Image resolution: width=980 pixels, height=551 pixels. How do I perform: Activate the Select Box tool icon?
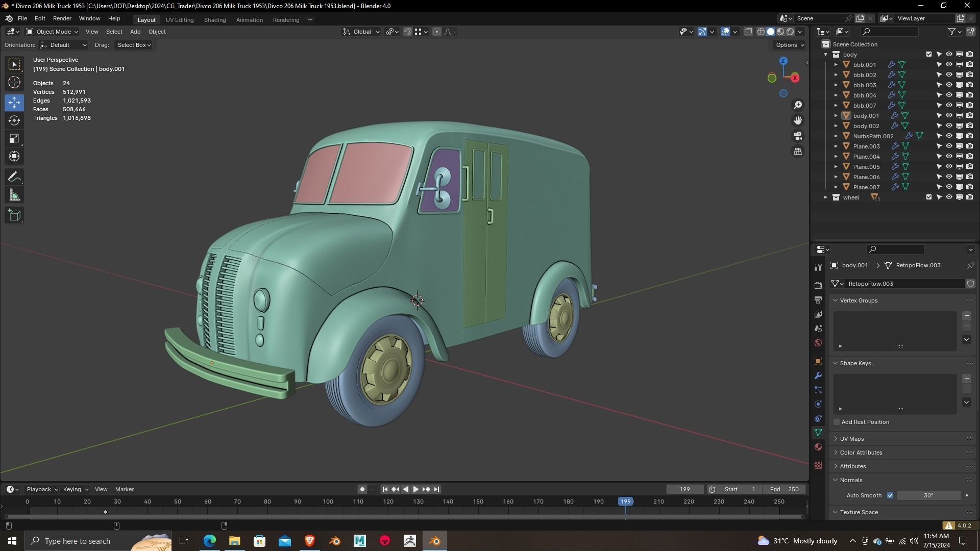[x=14, y=64]
